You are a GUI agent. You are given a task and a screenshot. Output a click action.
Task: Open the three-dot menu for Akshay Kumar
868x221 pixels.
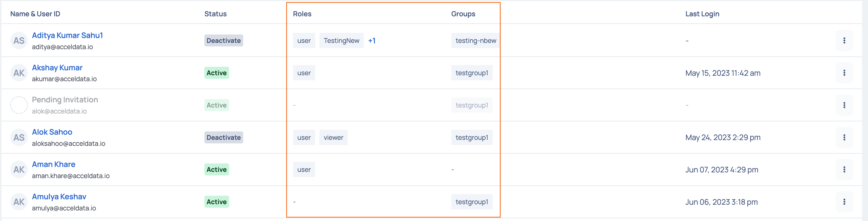(x=844, y=73)
